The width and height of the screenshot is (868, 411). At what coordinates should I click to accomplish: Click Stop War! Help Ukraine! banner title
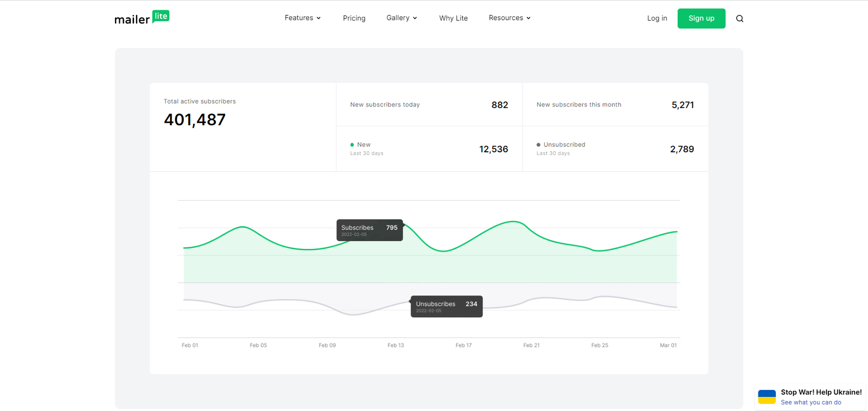pyautogui.click(x=821, y=392)
